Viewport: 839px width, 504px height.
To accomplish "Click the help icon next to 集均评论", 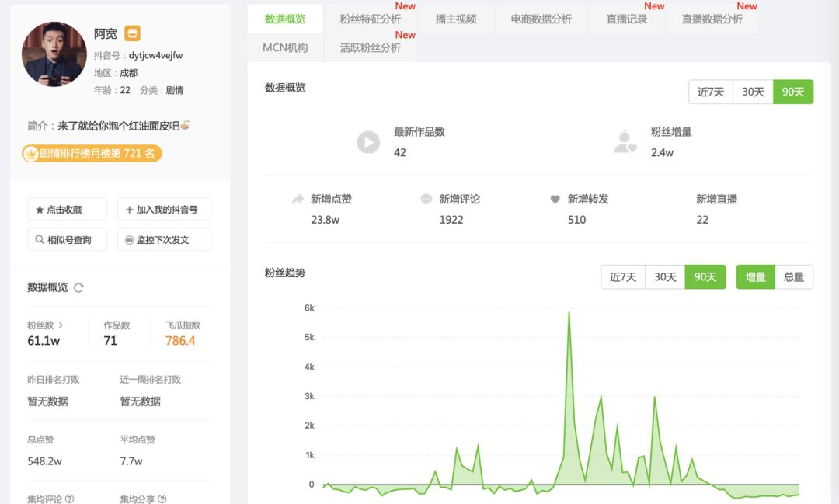I will (69, 499).
